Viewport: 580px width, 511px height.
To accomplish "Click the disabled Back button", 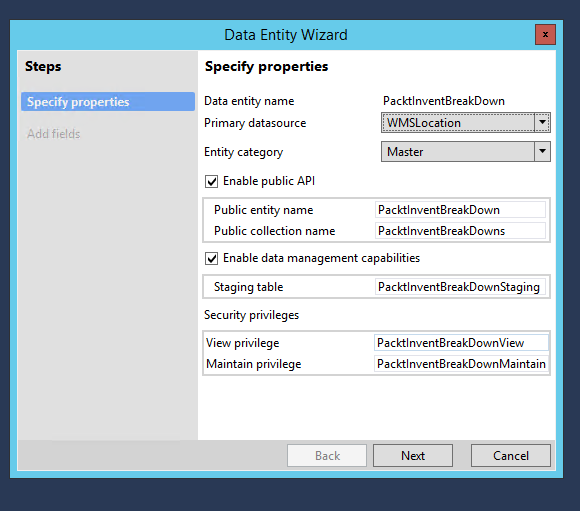I will (x=327, y=455).
